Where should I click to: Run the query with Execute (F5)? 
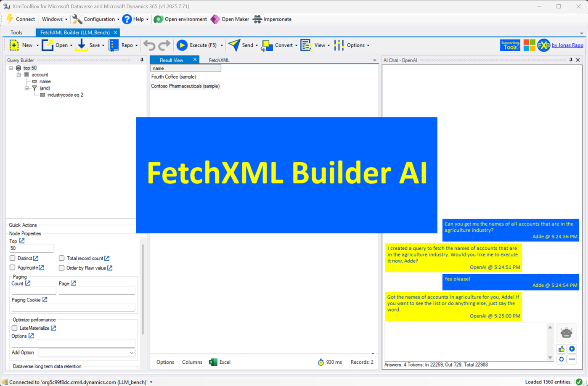pos(196,45)
